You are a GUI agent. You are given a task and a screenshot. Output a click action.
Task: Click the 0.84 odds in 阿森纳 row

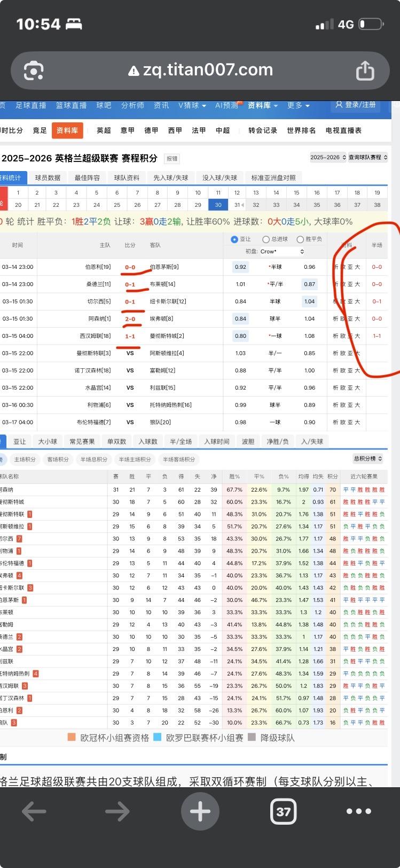pyautogui.click(x=240, y=319)
